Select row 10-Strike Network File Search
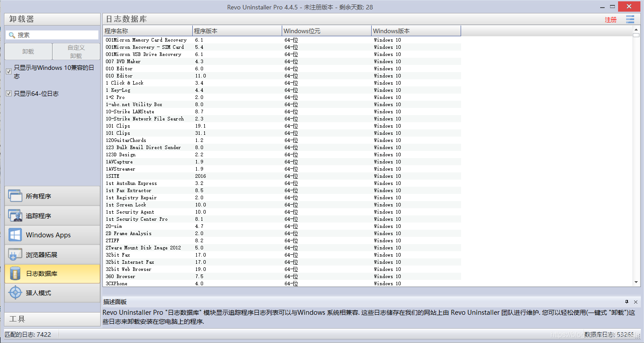This screenshot has width=644, height=343. tap(282, 119)
